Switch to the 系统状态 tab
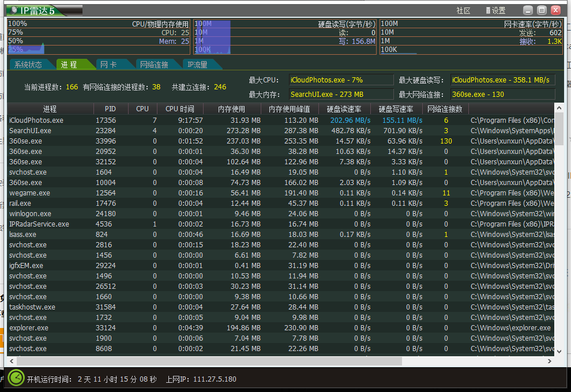 pos(28,65)
